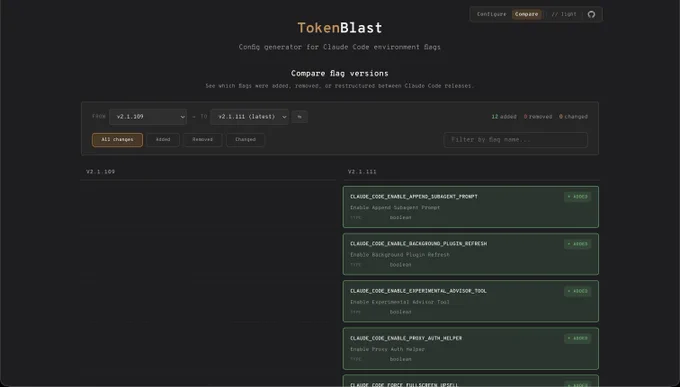Focus the Filter by flag name field
680x387 pixels.
click(x=516, y=140)
